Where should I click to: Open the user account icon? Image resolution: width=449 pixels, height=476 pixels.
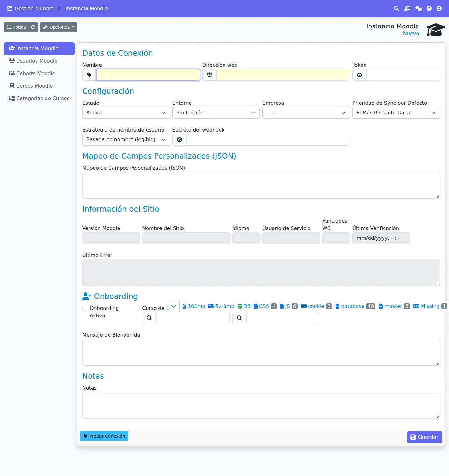click(x=439, y=8)
